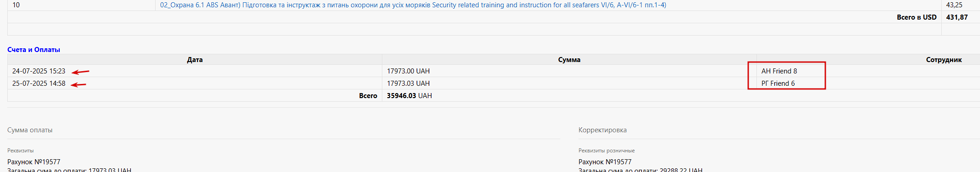Viewport: 980px width, 172px height.
Task: Select the 35946.03 UAH total value
Action: 409,96
